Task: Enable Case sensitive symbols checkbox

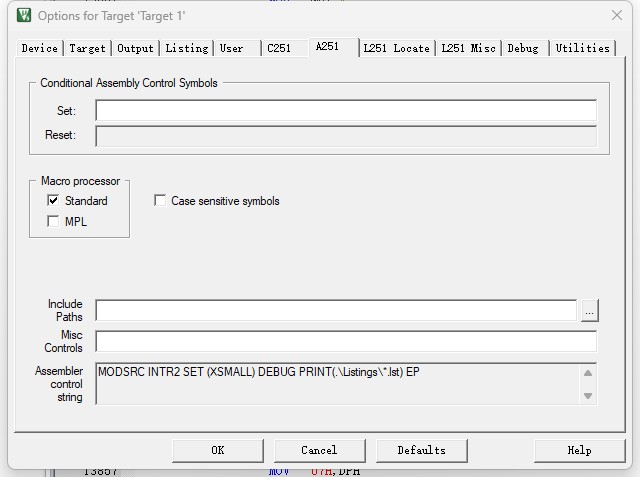Action: click(160, 200)
